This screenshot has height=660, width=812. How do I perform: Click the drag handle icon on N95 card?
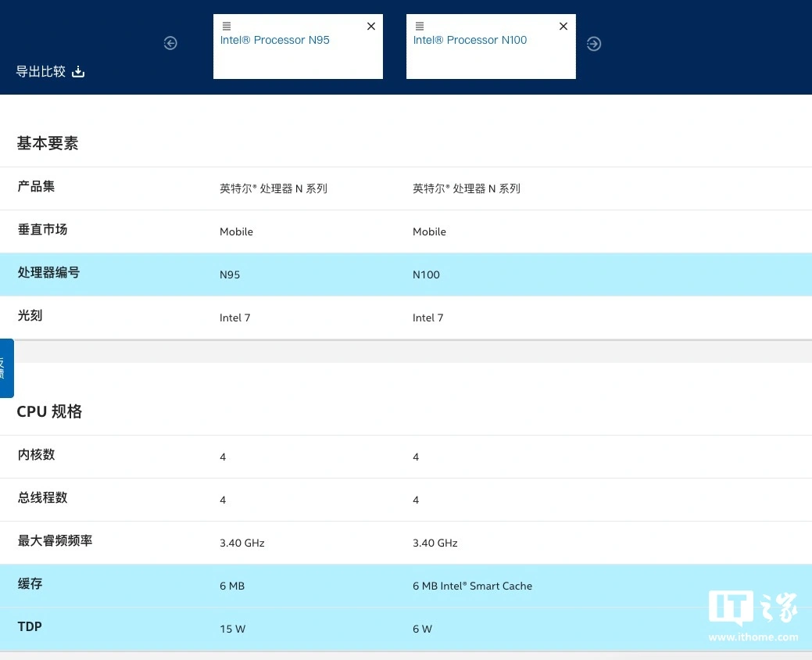227,27
